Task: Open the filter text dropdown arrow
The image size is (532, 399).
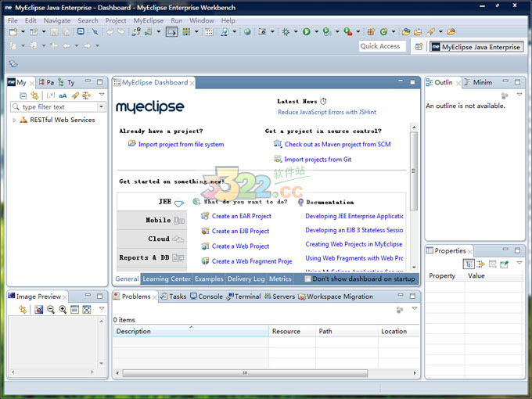Action: coord(101,107)
